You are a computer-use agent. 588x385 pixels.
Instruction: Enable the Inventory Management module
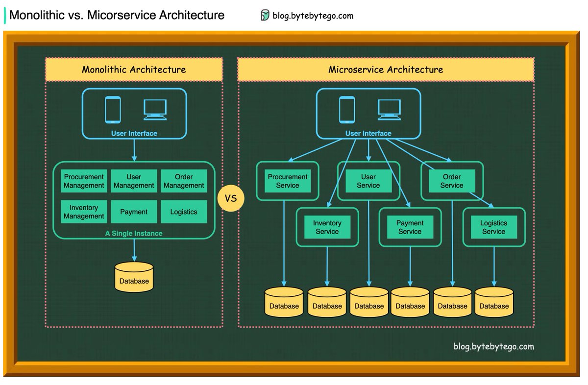point(83,212)
